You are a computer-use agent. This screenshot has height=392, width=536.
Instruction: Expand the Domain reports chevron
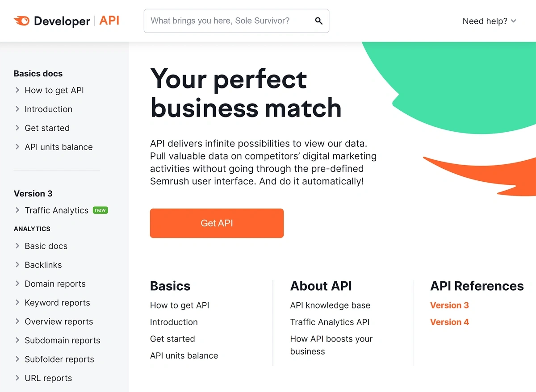[x=17, y=284]
